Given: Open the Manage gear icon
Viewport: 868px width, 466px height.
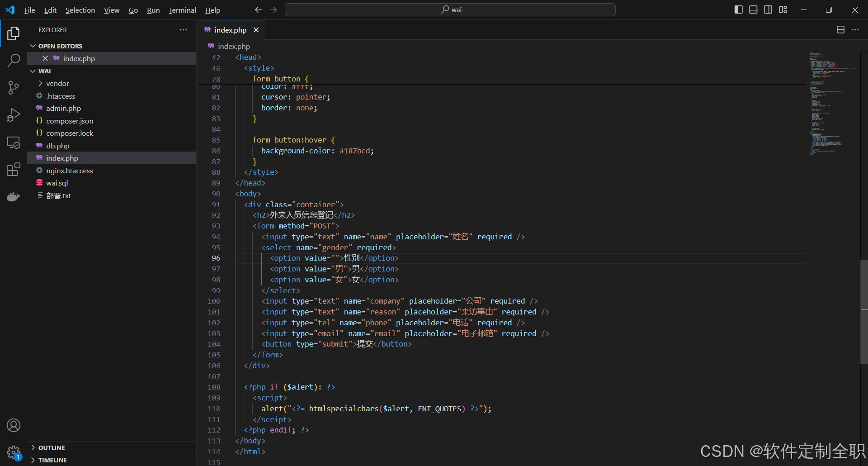Looking at the screenshot, I should (x=14, y=452).
